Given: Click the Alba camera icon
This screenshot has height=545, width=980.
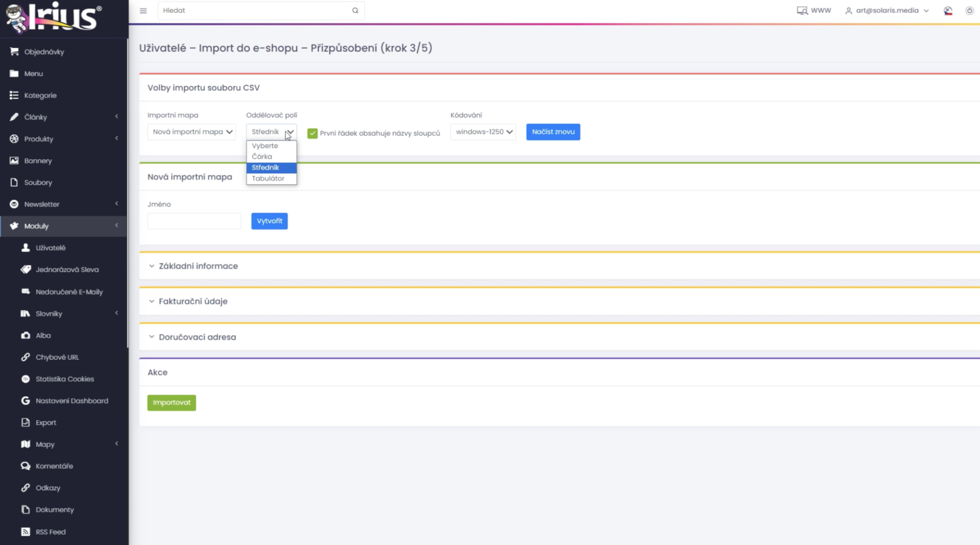Looking at the screenshot, I should tap(26, 336).
